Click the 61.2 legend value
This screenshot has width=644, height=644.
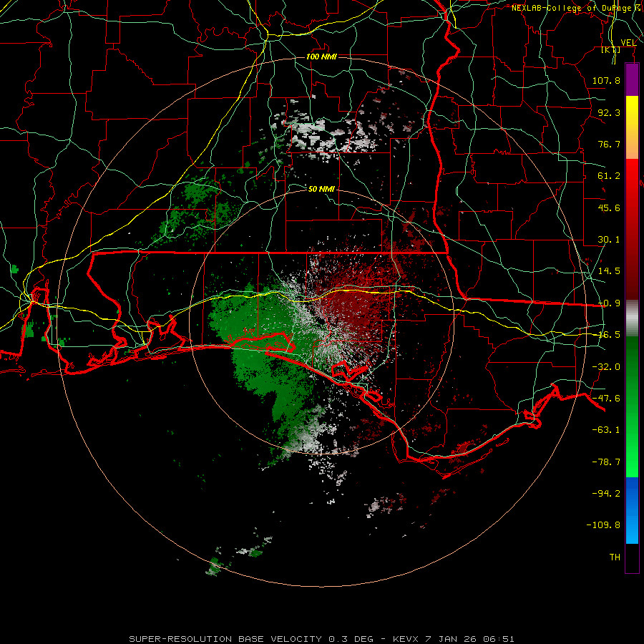pos(609,176)
